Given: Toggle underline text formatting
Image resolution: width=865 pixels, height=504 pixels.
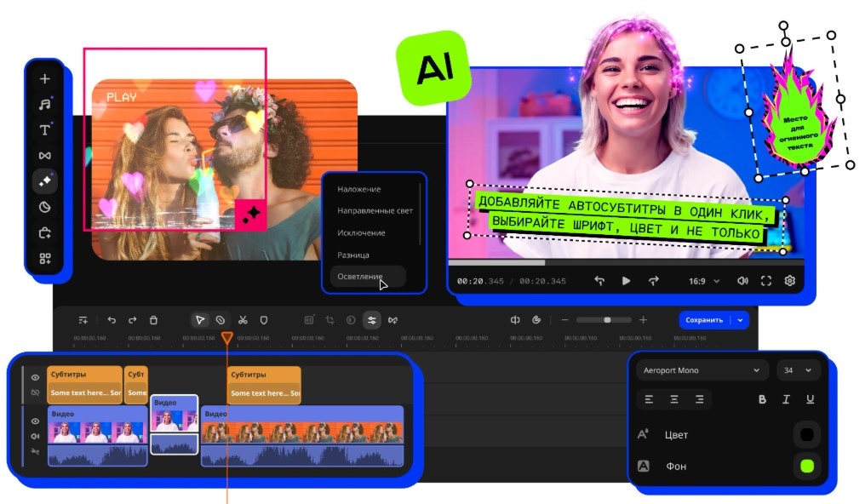Looking at the screenshot, I should point(810,399).
